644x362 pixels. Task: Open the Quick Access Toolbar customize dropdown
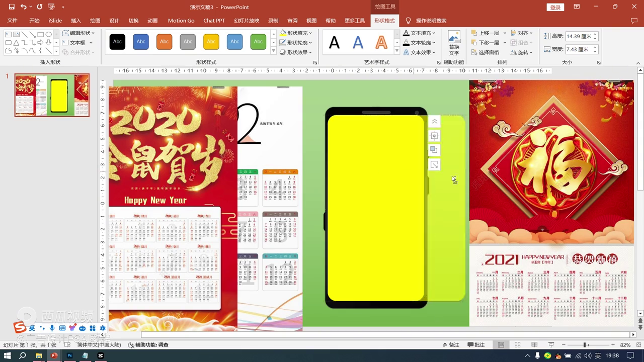(x=63, y=8)
